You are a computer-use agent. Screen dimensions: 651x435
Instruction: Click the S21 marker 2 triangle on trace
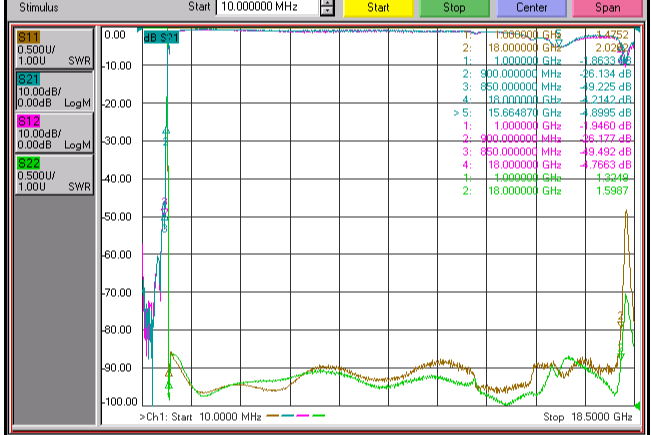[x=166, y=131]
